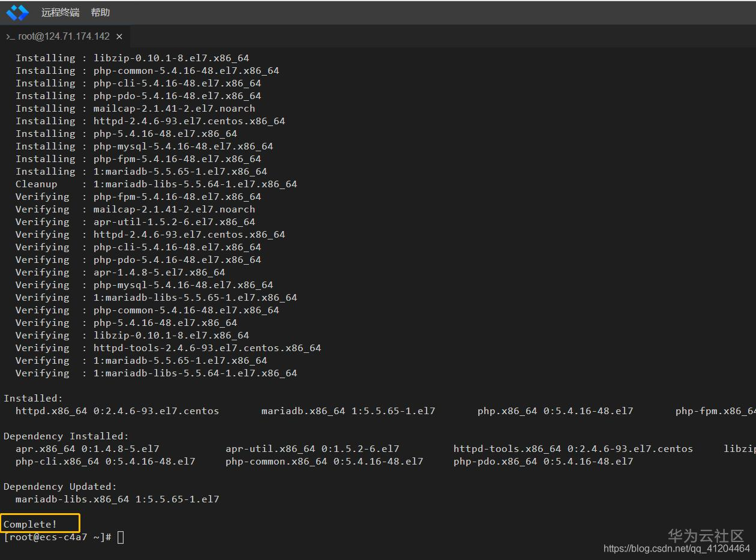The width and height of the screenshot is (756, 560).
Task: Click the blog.csdn.net watermark URL
Action: pyautogui.click(x=676, y=549)
